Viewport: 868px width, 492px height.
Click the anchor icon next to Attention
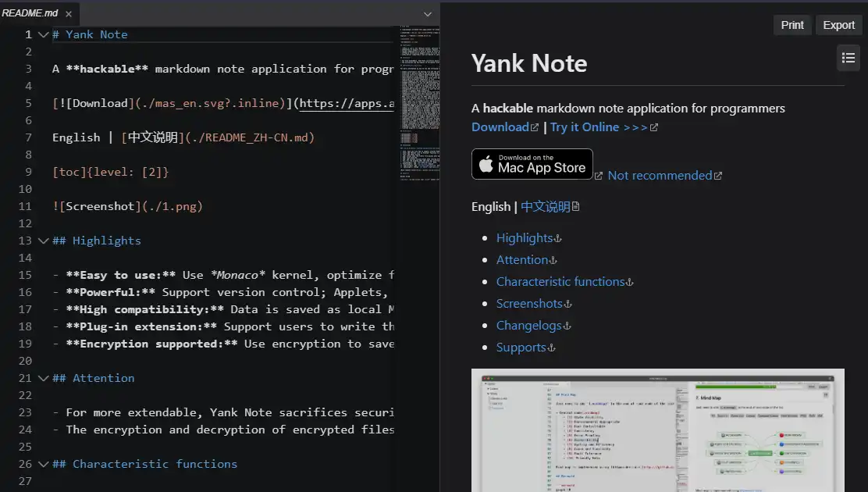(x=553, y=260)
